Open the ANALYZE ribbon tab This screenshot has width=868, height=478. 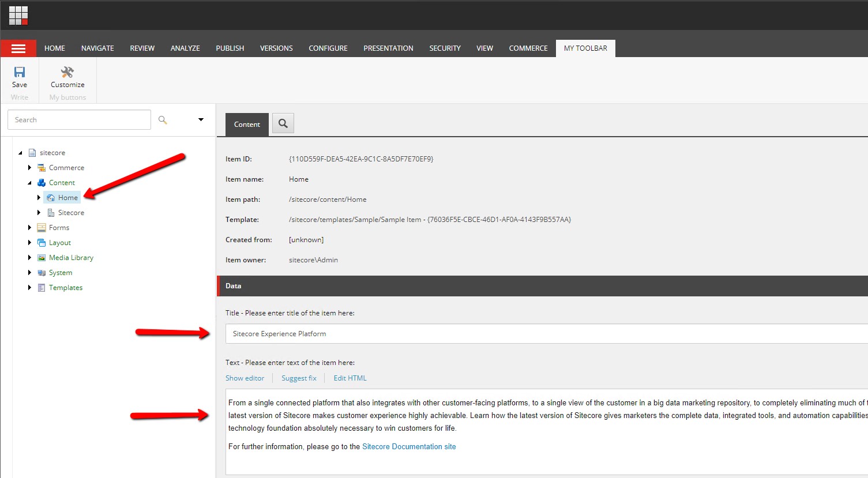[185, 48]
